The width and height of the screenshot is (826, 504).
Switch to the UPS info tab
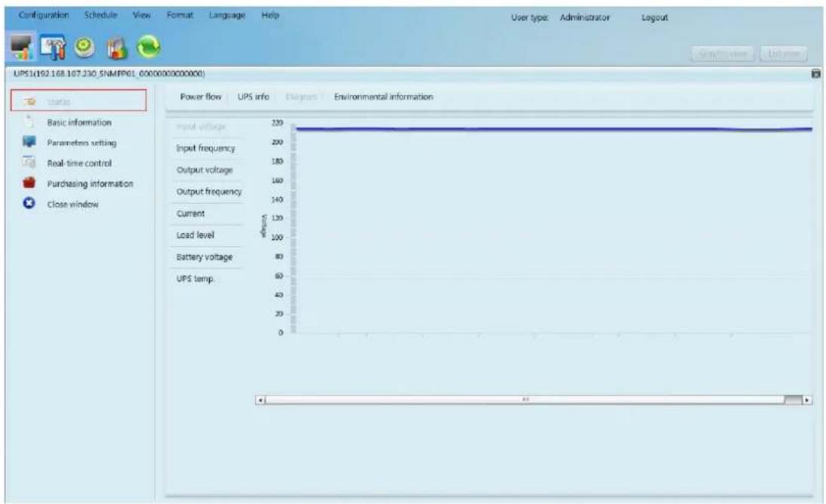(x=253, y=97)
